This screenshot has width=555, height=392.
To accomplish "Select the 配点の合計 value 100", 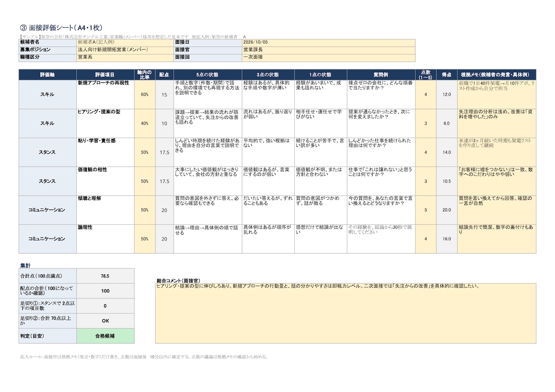I will [106, 291].
